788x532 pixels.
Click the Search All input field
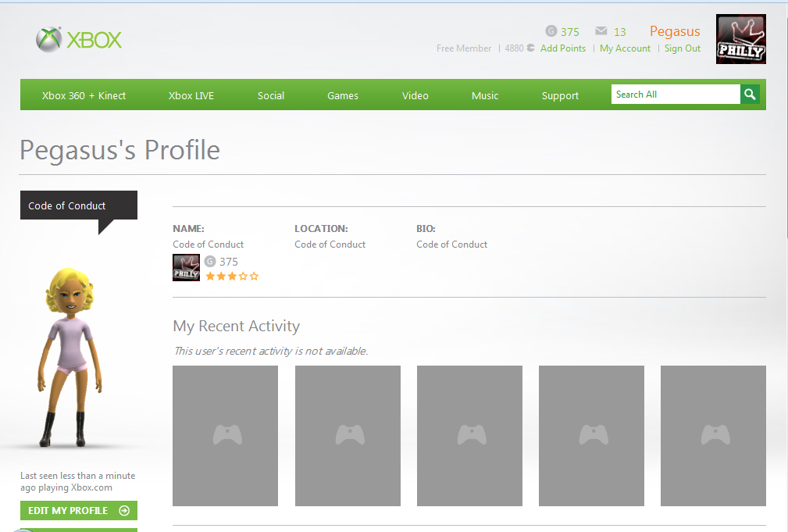tap(676, 95)
